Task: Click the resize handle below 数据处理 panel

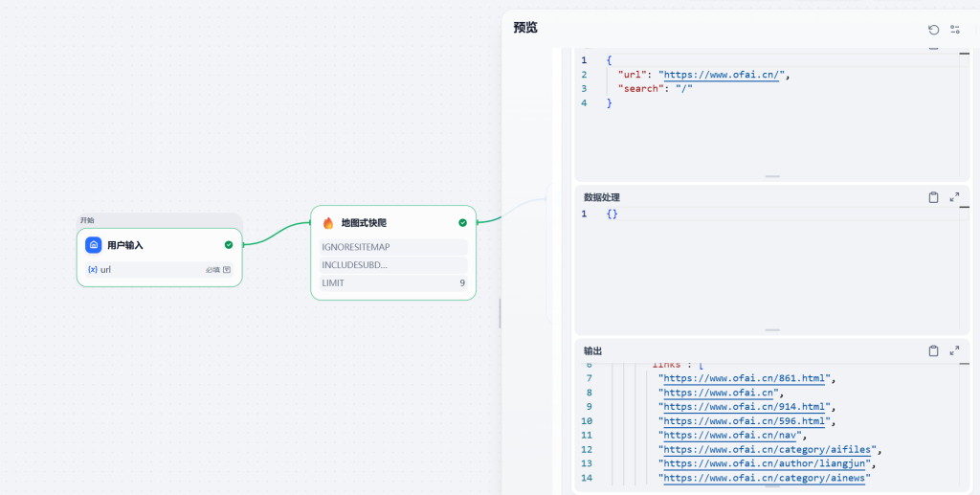Action: point(771,330)
